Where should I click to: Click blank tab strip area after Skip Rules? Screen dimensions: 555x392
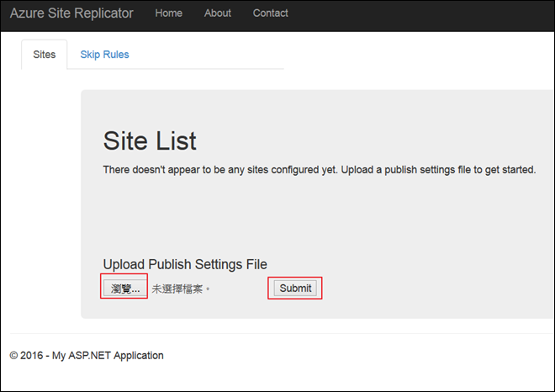coord(210,55)
